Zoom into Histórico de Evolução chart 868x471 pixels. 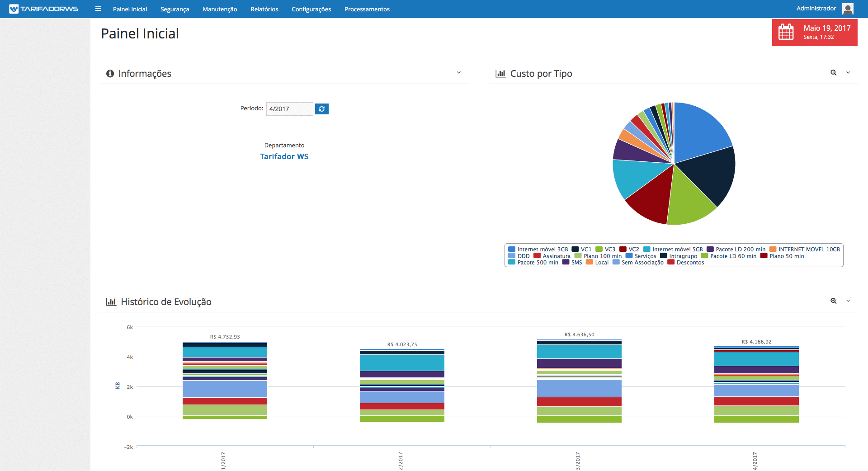[833, 301]
